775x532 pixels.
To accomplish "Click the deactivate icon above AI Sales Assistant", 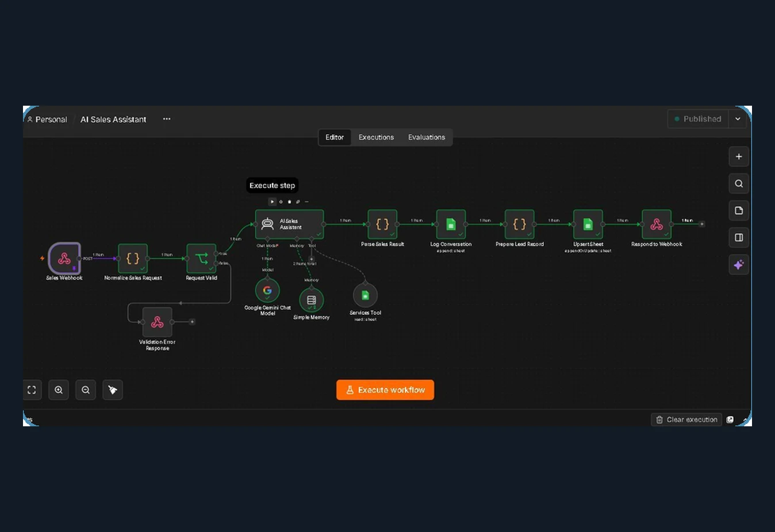I will pyautogui.click(x=281, y=202).
